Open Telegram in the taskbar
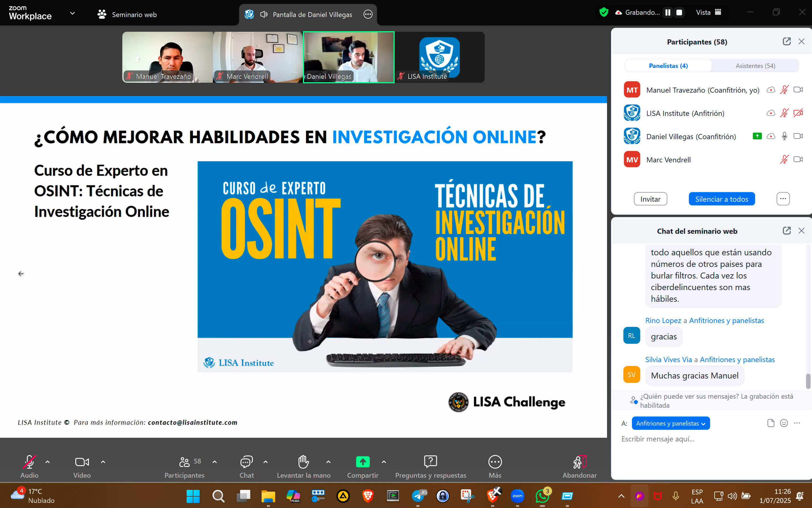Screen dimensions: 812x508 click(418, 496)
